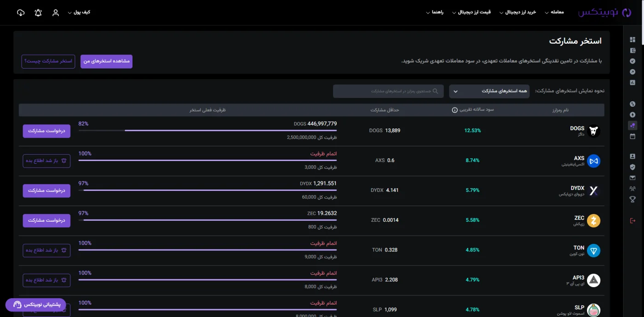Click the info icon beside annual profit header
Screen dimensions: 644x317
point(454,110)
